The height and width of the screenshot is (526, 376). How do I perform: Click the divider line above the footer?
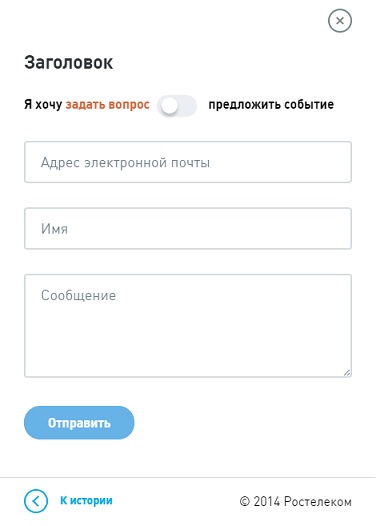pos(188,477)
